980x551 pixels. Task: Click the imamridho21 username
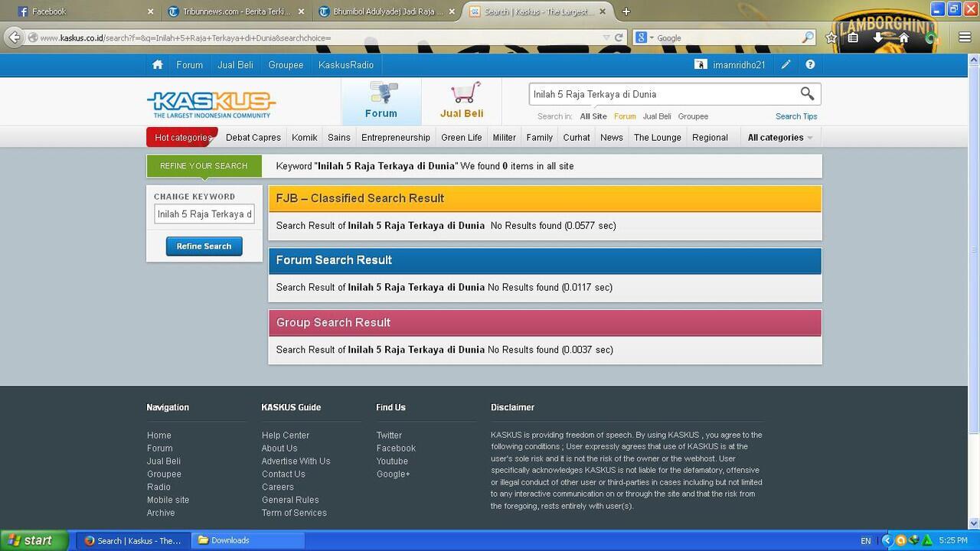[x=739, y=65]
